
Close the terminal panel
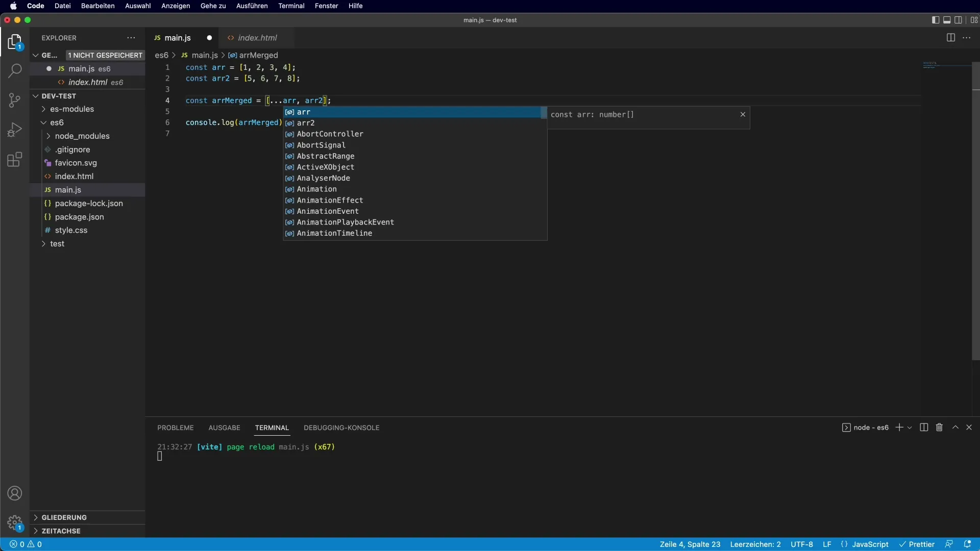(969, 428)
